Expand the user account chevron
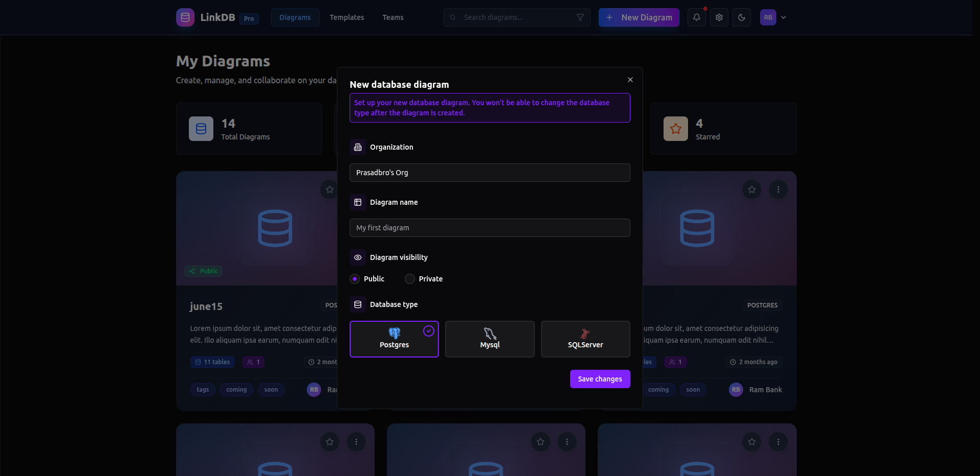Screen dimensions: 980x476 pos(783,17)
